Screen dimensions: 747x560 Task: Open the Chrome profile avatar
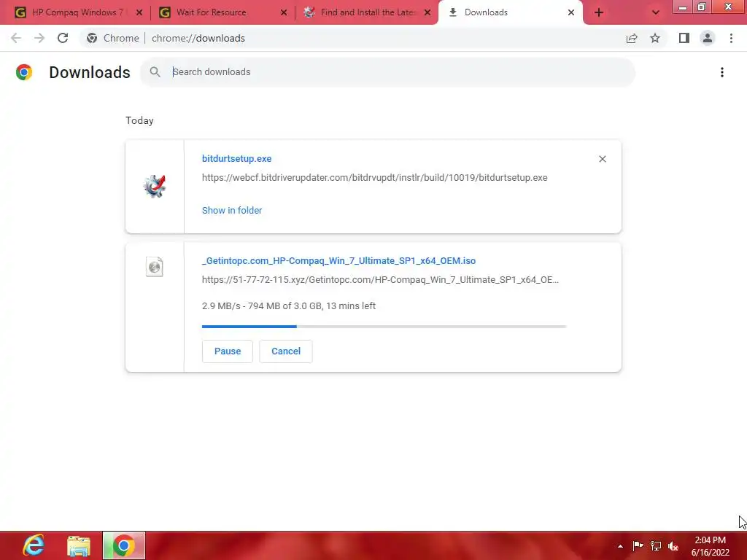pos(708,38)
